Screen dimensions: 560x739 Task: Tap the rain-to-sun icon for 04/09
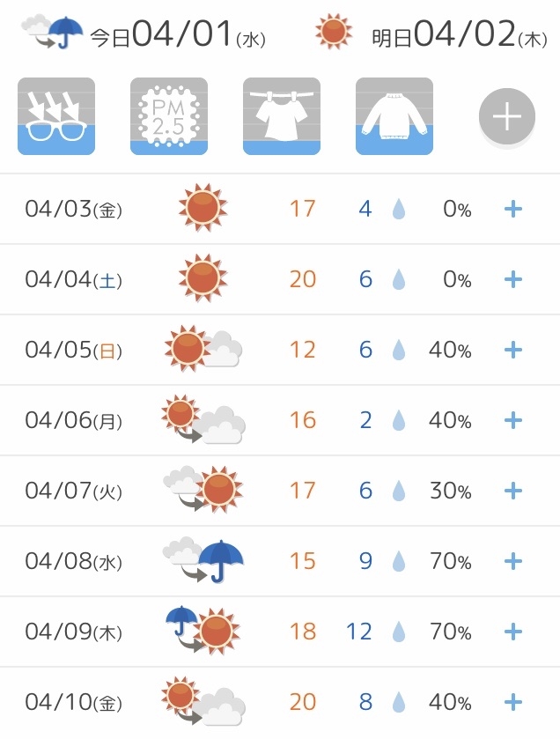coord(203,630)
